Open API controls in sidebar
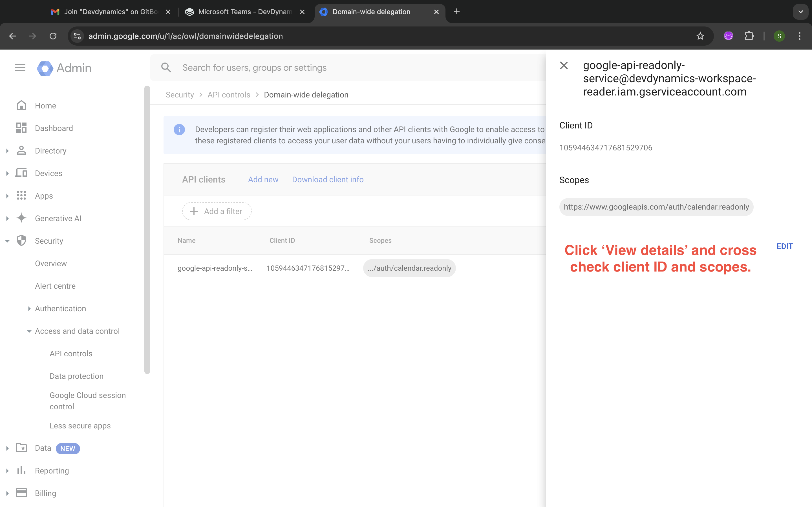The width and height of the screenshot is (812, 507). [71, 353]
